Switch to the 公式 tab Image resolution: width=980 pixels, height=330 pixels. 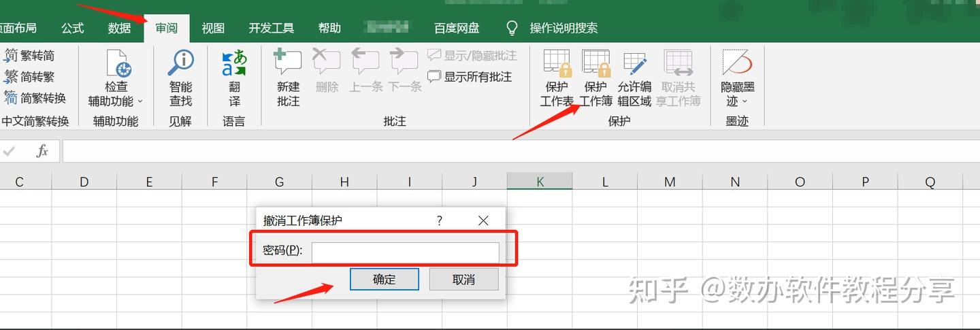point(72,28)
